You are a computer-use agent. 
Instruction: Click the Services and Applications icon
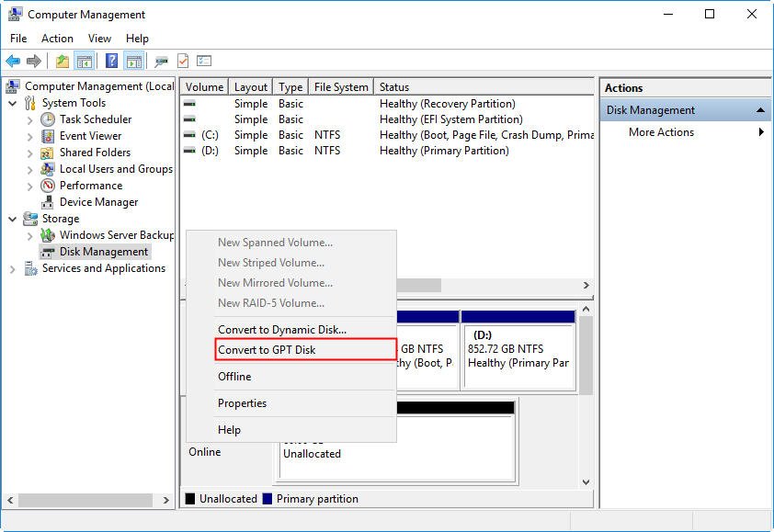pos(30,268)
